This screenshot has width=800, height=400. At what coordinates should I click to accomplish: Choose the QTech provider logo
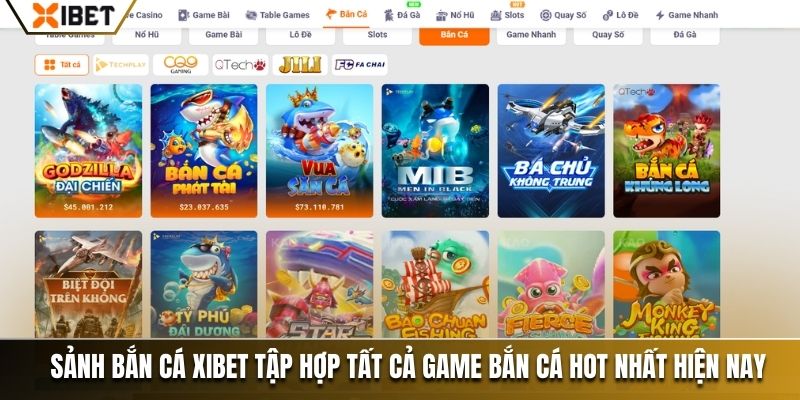point(240,65)
